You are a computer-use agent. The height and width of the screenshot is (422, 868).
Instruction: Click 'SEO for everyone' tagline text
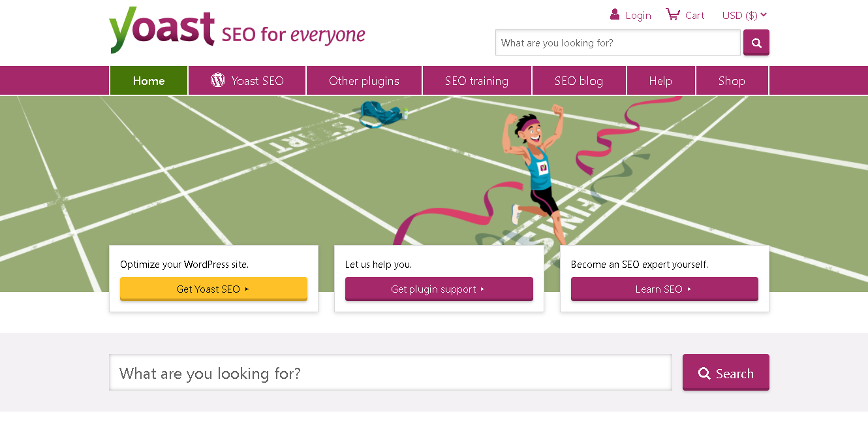click(293, 34)
